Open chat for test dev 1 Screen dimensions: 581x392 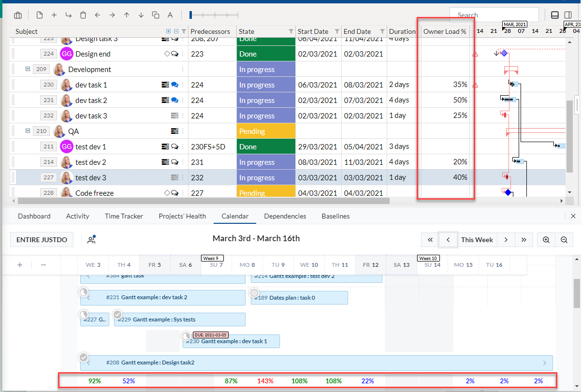tap(174, 146)
